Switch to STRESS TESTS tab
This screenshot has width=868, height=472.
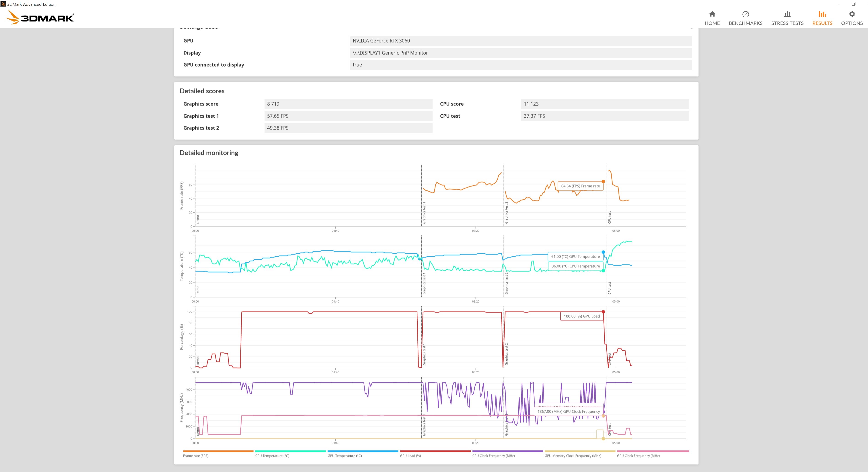[x=787, y=18]
